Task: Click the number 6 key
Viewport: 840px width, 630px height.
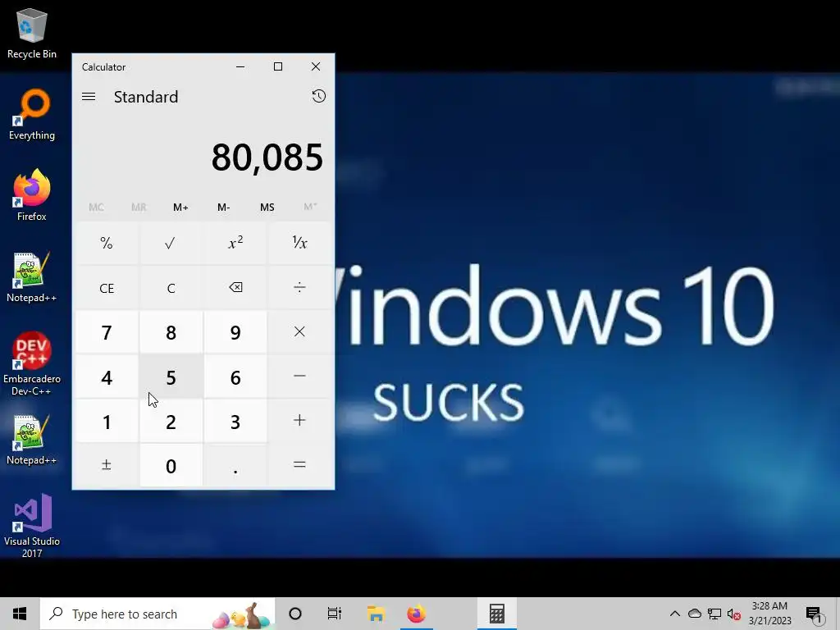Action: point(235,377)
